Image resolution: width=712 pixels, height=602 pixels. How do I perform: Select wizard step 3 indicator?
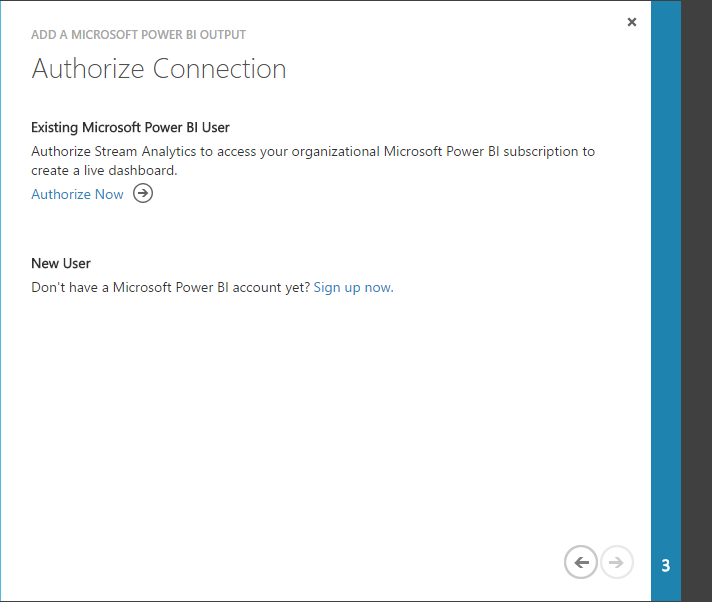coord(666,565)
